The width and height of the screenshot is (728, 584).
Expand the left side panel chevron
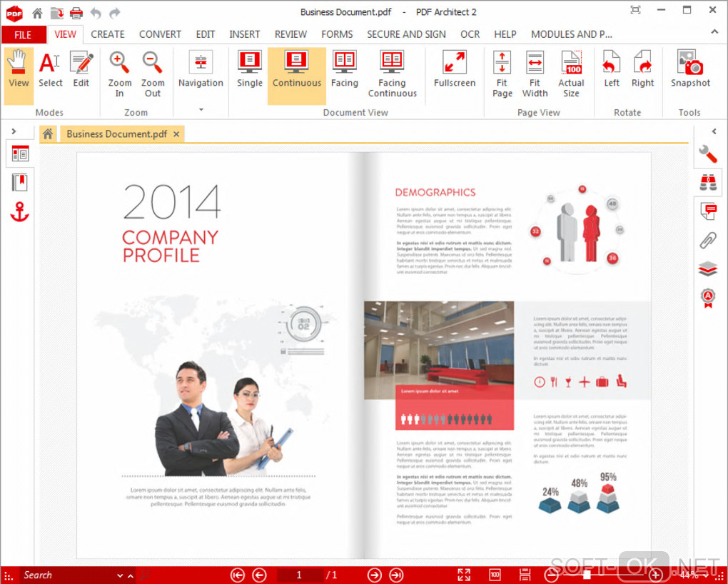(x=14, y=131)
